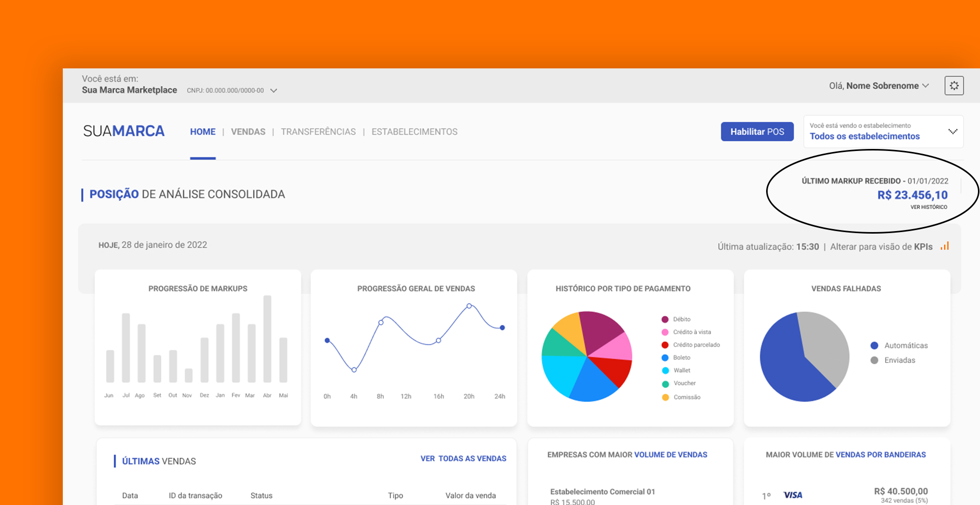Open the VENDAS tab
Viewport: 980px width, 505px height.
[248, 132]
